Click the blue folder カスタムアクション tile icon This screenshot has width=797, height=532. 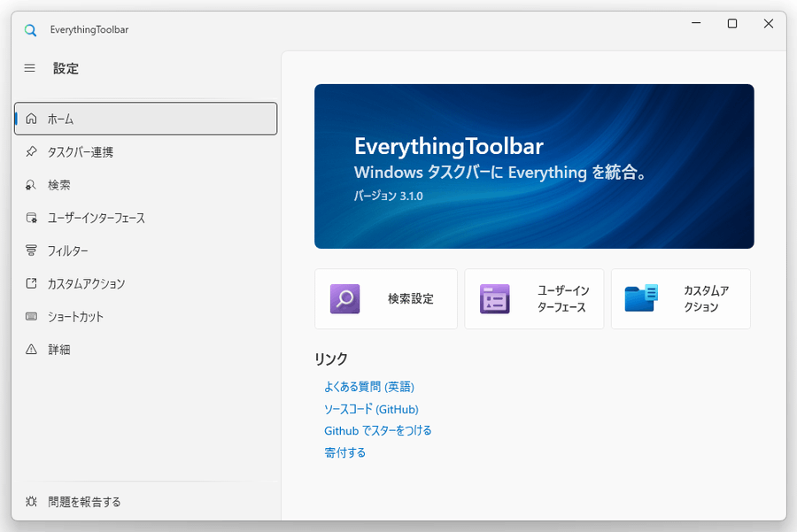641,297
